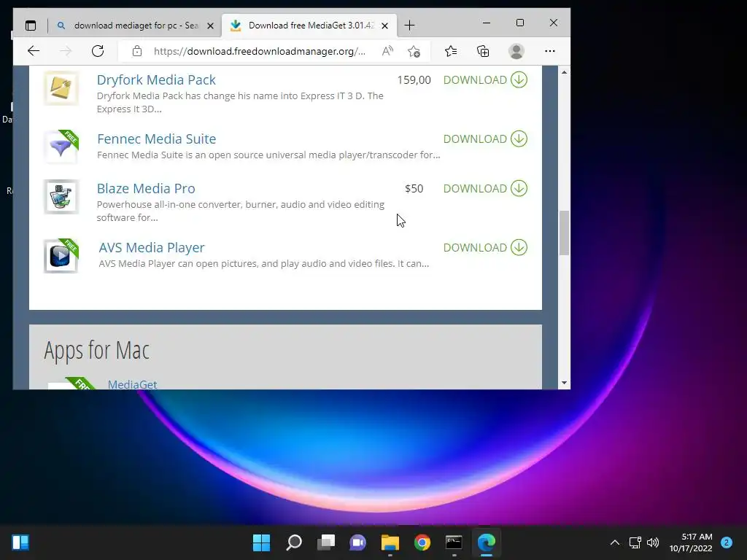Open the clock and date panel
747x560 pixels.
point(691,542)
